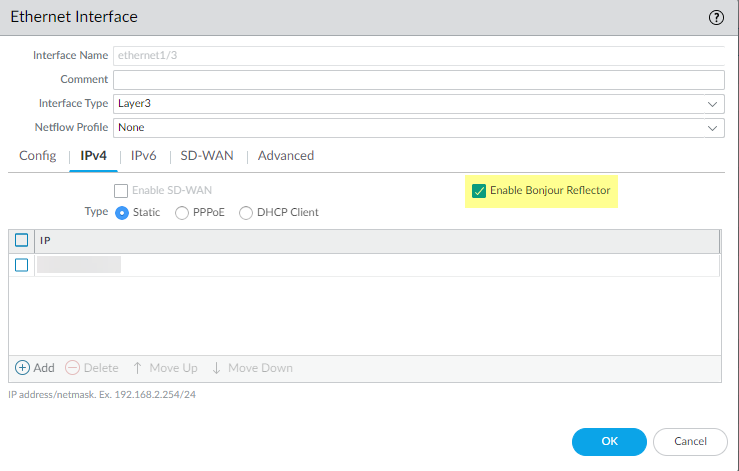The width and height of the screenshot is (739, 471).
Task: Click the Cancel button
Action: [690, 441]
